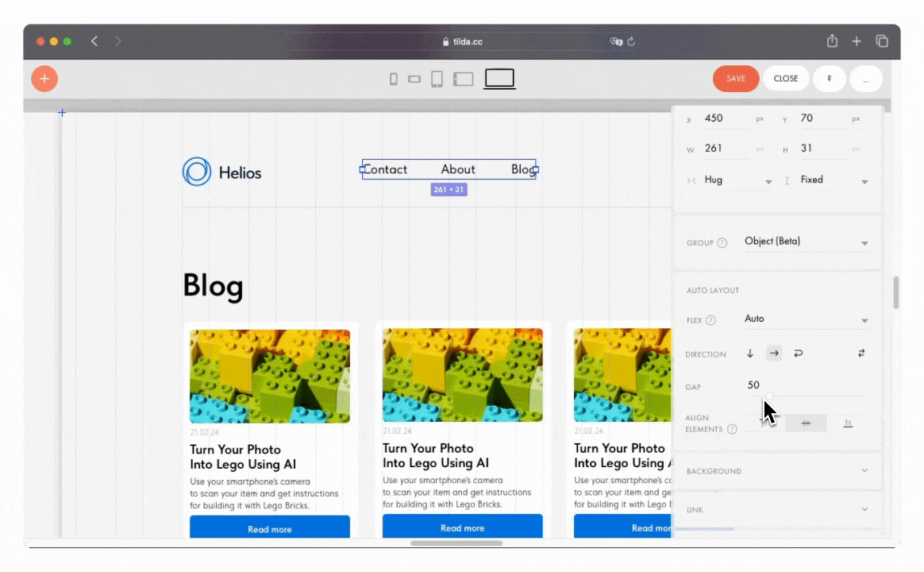Screen dimensions: 924x572
Task: Switch to landscape phone preview mode
Action: (x=414, y=79)
